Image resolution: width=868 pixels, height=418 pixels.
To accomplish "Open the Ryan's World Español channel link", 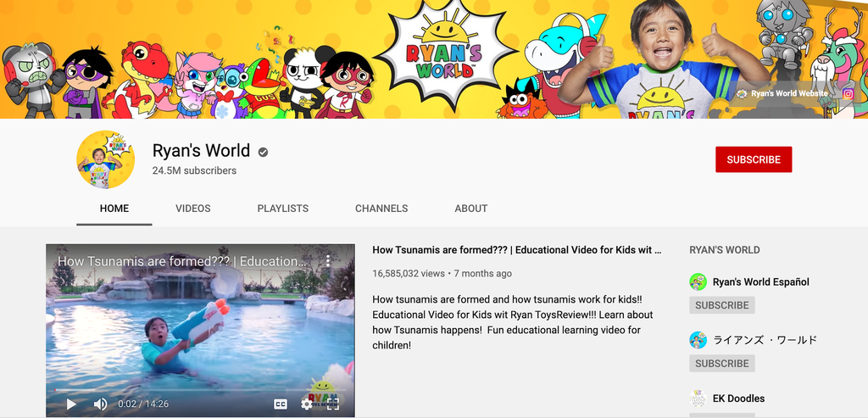I will click(x=760, y=281).
